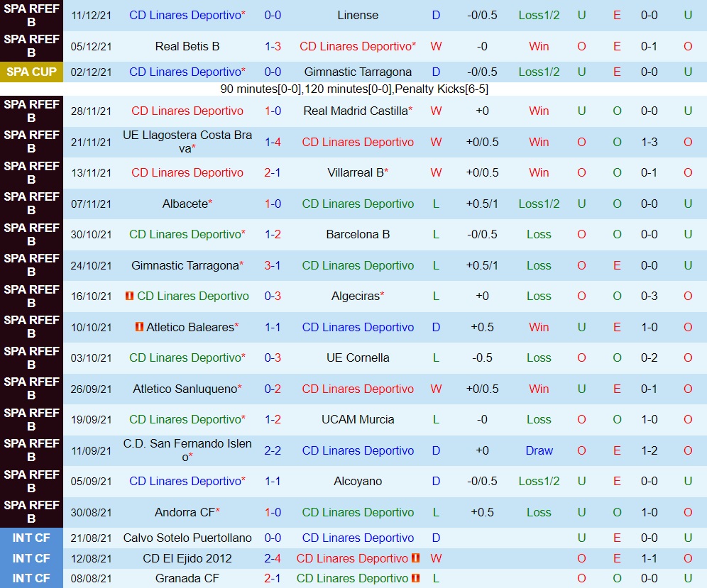Select the INT CF label for 12/08/21

[x=31, y=558]
